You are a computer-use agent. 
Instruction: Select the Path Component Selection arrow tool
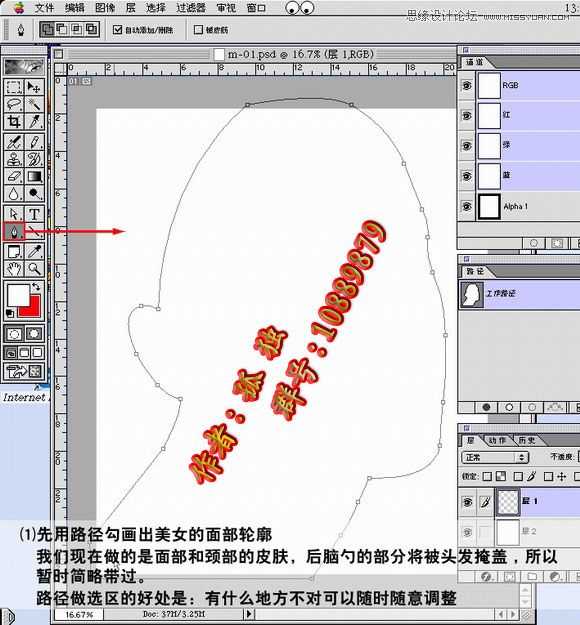coord(14,214)
